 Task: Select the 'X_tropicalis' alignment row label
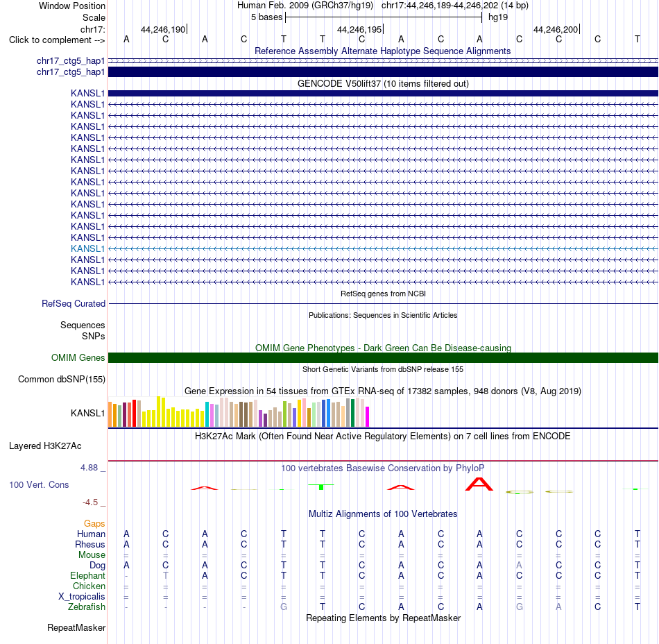(x=82, y=597)
